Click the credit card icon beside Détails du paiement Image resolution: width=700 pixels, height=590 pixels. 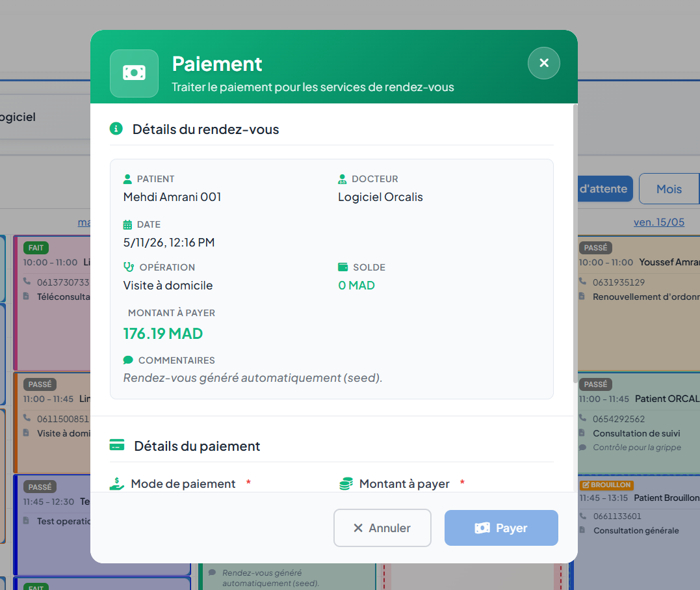(117, 445)
